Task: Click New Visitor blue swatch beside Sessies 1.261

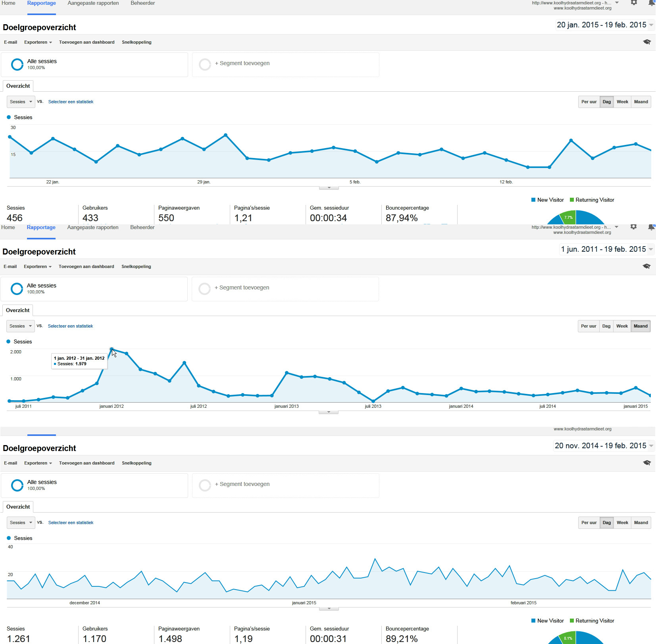Action: [x=533, y=621]
